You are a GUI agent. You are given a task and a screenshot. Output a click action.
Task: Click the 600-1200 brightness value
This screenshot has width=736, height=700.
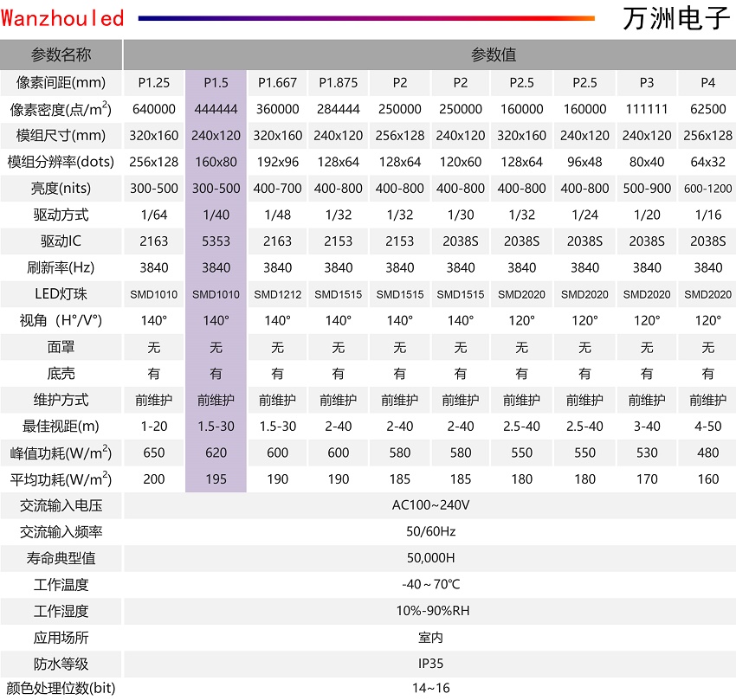click(x=708, y=189)
